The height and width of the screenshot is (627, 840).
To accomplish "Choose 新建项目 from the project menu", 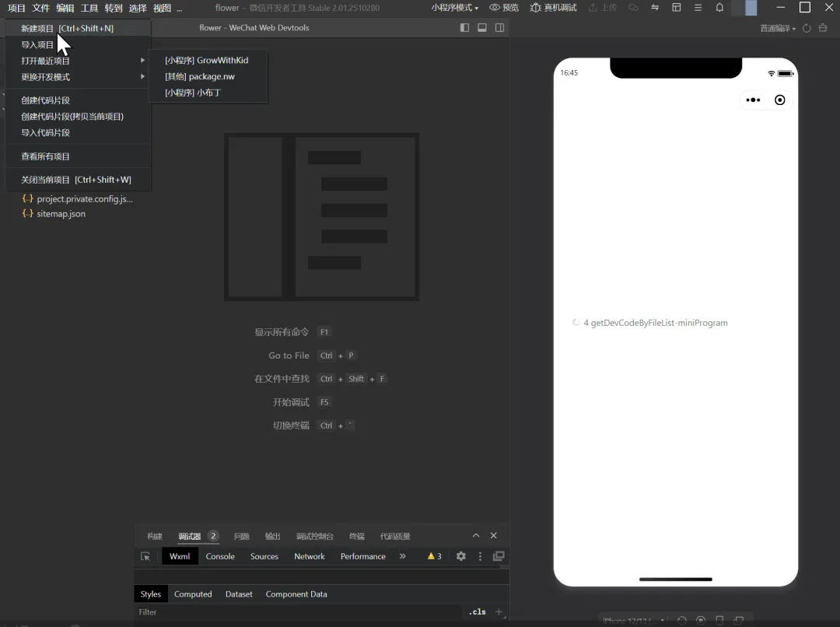I will [79, 29].
